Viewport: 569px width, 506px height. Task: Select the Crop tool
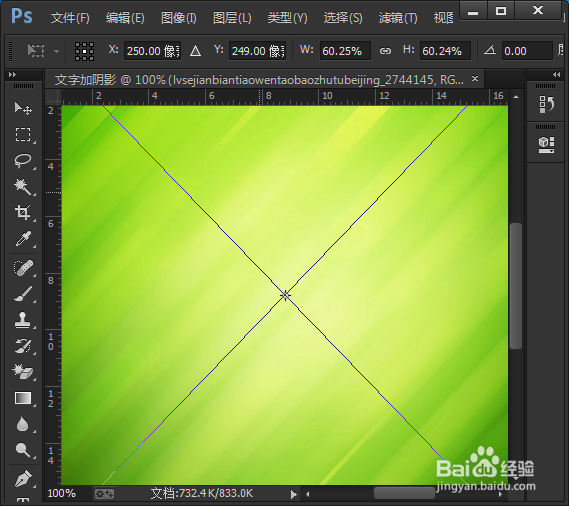[23, 213]
